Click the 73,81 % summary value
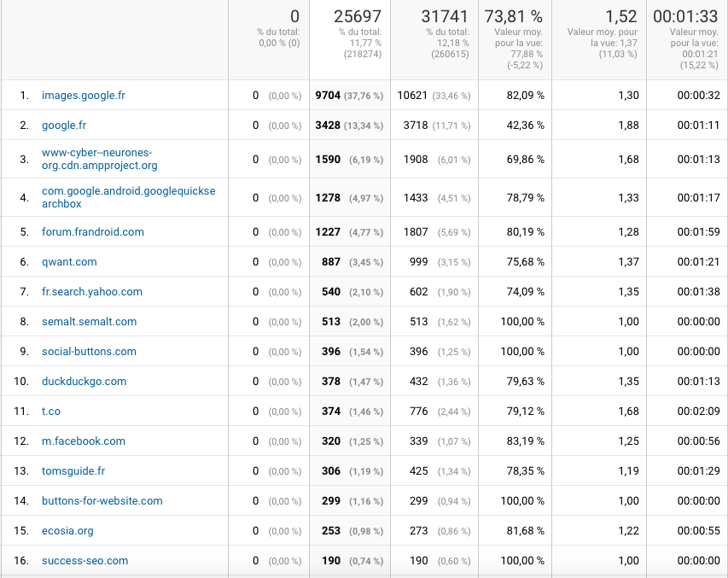The image size is (728, 578). click(514, 16)
